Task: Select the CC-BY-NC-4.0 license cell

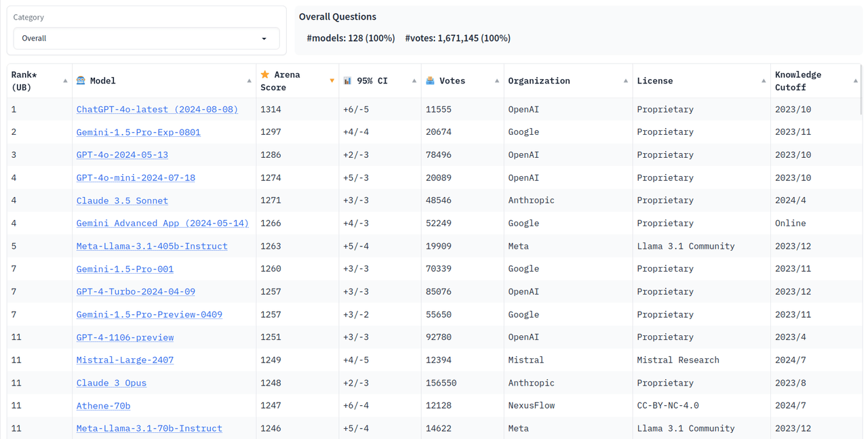Action: click(x=668, y=406)
